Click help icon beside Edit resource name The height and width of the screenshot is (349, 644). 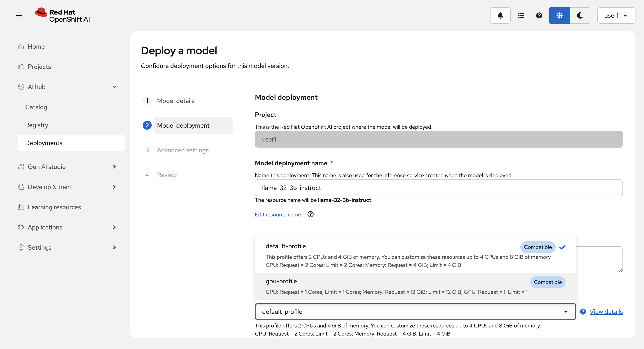[x=310, y=214]
